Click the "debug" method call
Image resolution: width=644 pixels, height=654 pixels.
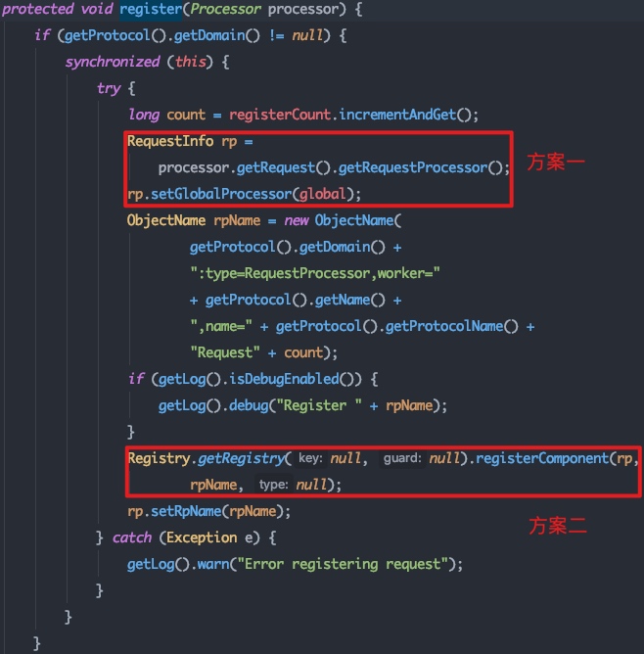pyautogui.click(x=249, y=405)
